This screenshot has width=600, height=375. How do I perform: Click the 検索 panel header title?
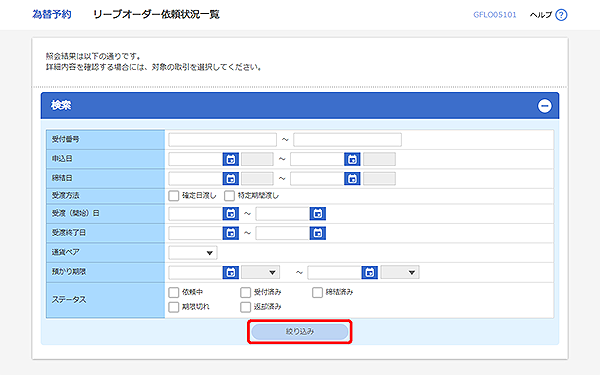coord(61,105)
